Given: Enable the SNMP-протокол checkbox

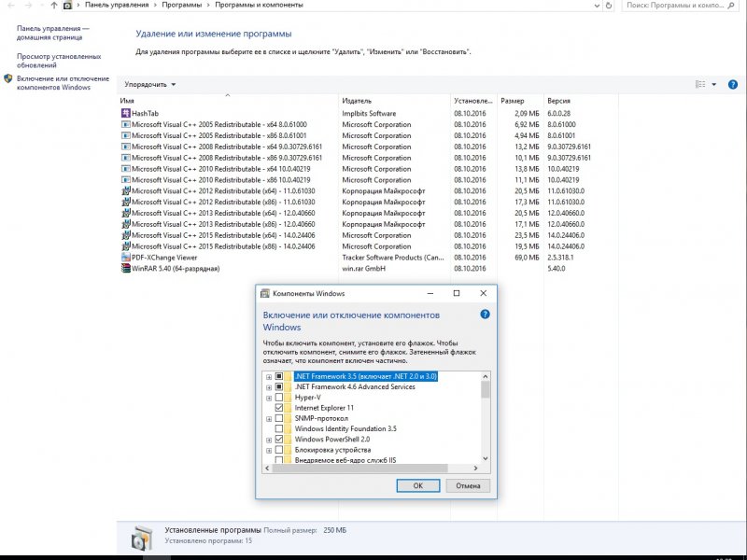Looking at the screenshot, I should (279, 418).
